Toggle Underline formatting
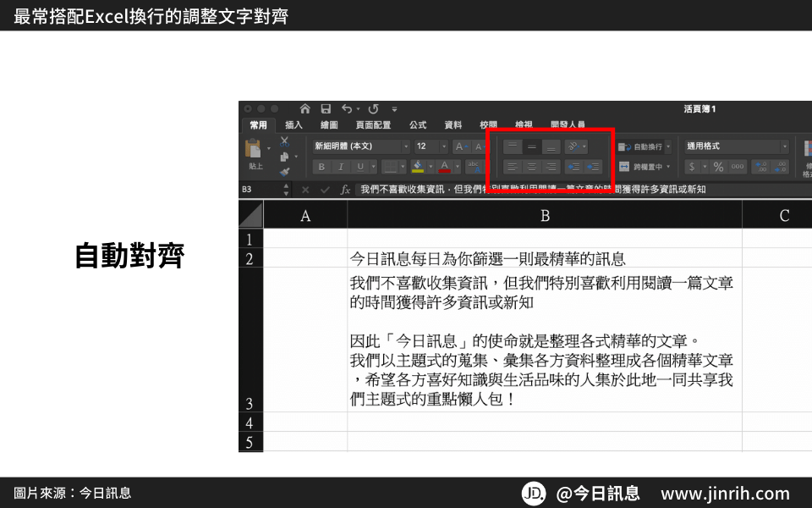 pos(360,167)
